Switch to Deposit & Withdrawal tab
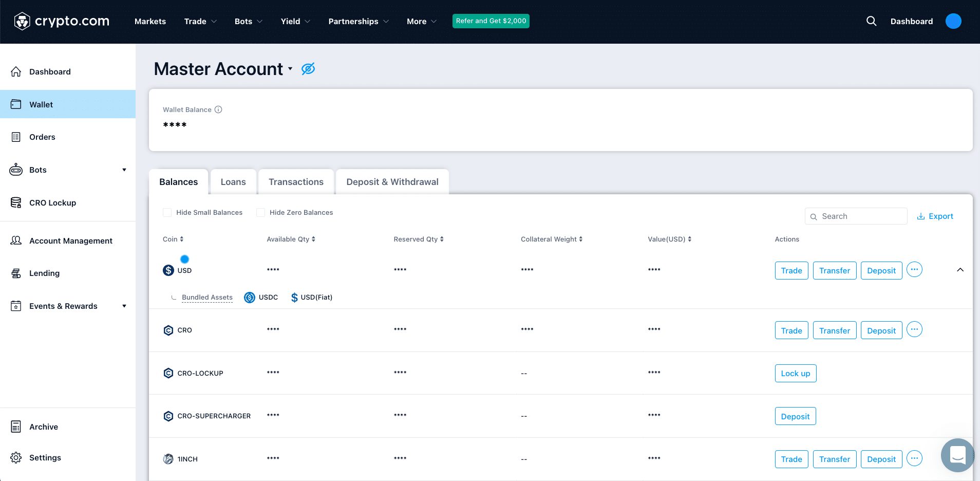The image size is (980, 481). 392,182
